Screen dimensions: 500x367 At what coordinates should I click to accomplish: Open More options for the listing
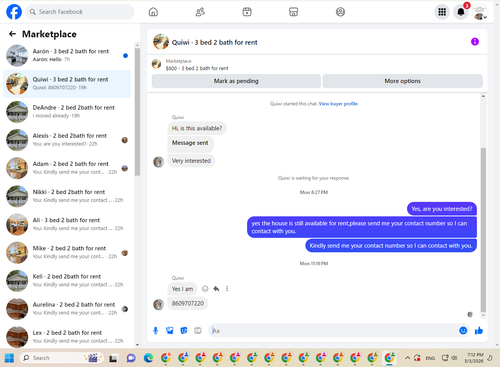click(402, 81)
